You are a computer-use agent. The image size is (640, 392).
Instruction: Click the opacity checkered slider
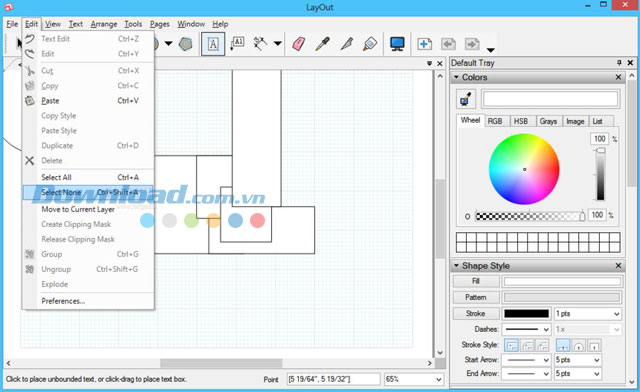(531, 216)
